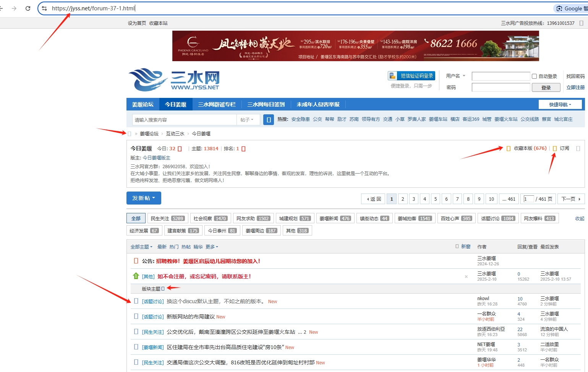This screenshot has width=588, height=372.
Task: Open the 姜堰论坛 navigation tab
Action: click(x=143, y=104)
